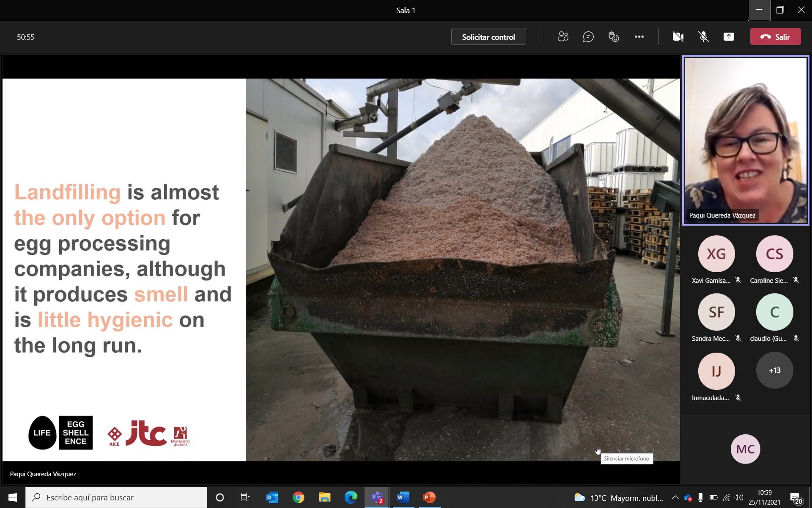Select the SF Sandra avatar
The height and width of the screenshot is (508, 812).
coord(716,312)
